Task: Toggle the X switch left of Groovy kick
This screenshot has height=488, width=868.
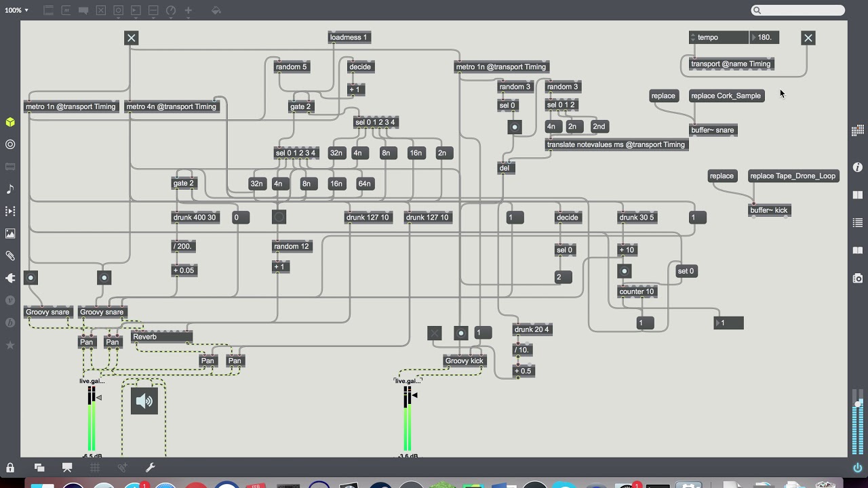Action: point(435,333)
